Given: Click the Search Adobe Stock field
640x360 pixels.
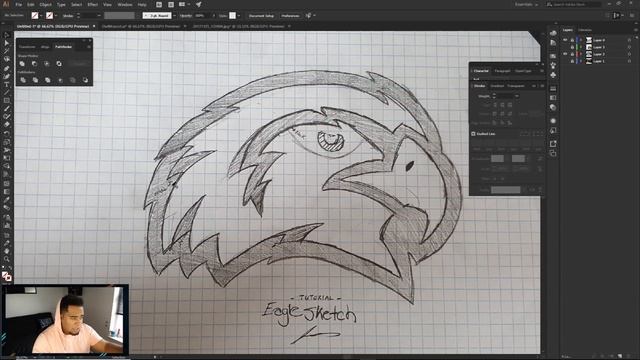Looking at the screenshot, I should click(x=574, y=4).
